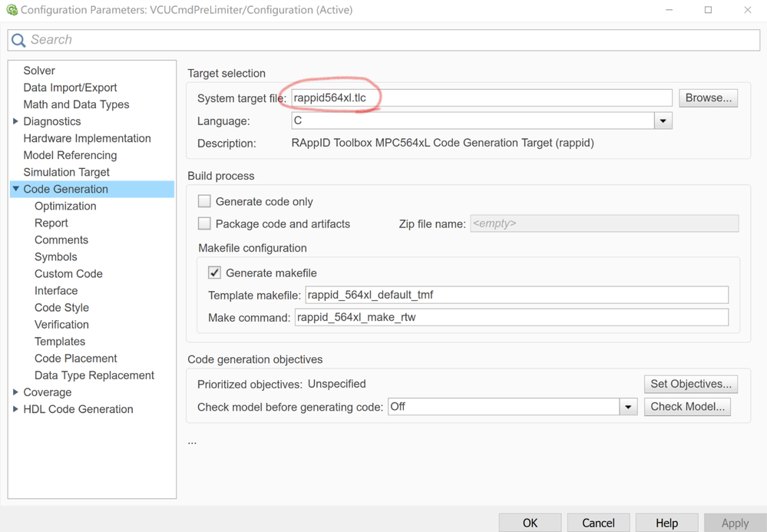Click the ellipsis to show more parameters

pyautogui.click(x=192, y=441)
